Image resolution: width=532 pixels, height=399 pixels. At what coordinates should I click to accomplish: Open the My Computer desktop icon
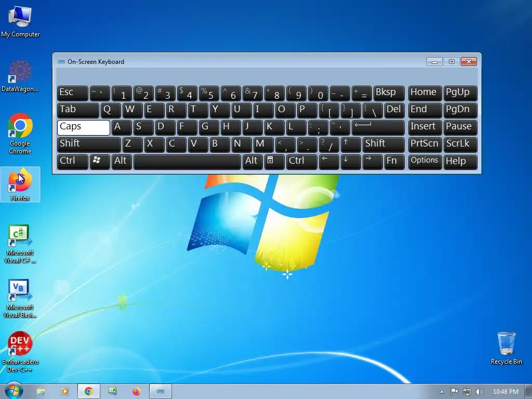point(20,21)
